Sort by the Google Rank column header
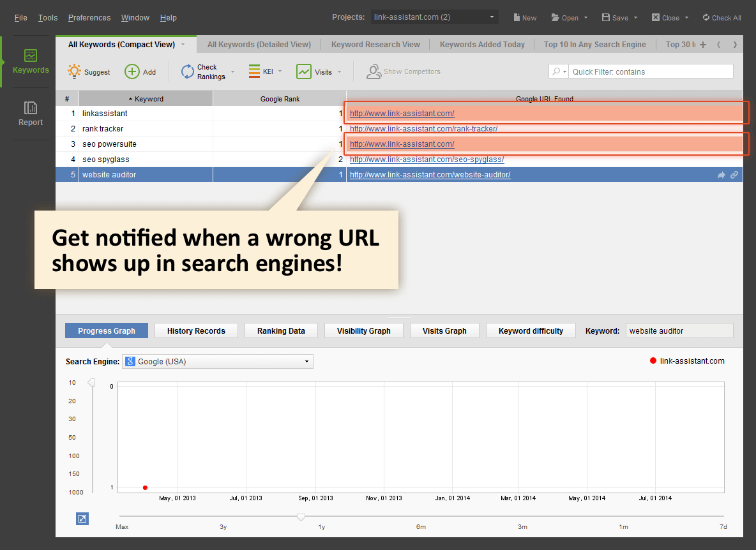This screenshot has width=756, height=550. [280, 99]
